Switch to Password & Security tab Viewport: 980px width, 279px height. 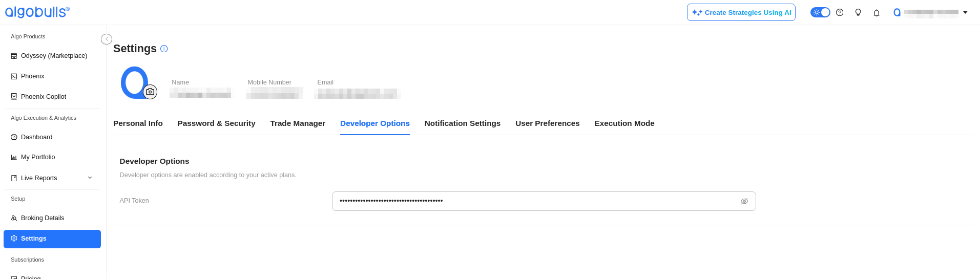[x=216, y=123]
